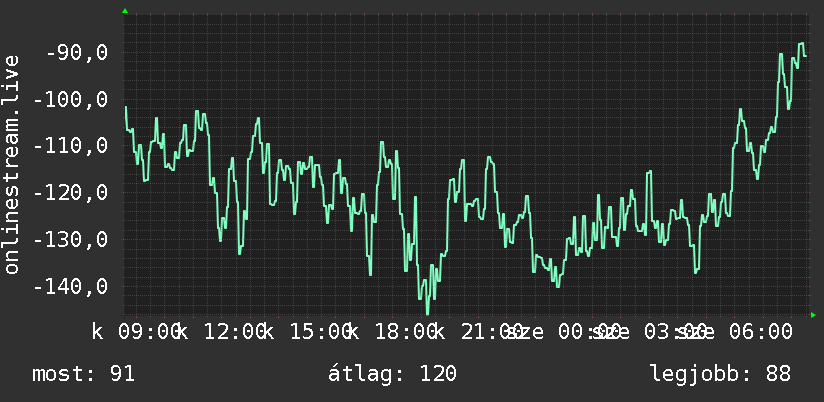The height and width of the screenshot is (402, 824).
Task: Click the 'legjobb: 88' best value
Action: click(720, 374)
